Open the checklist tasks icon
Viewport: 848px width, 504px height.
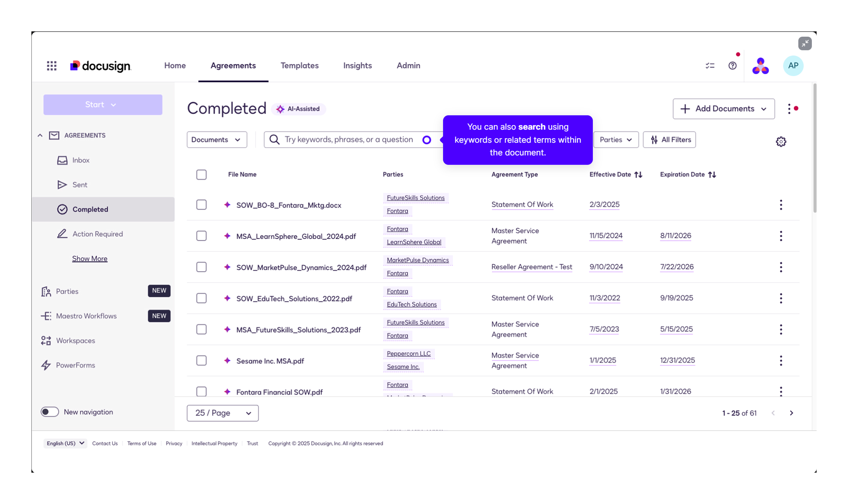coord(710,66)
